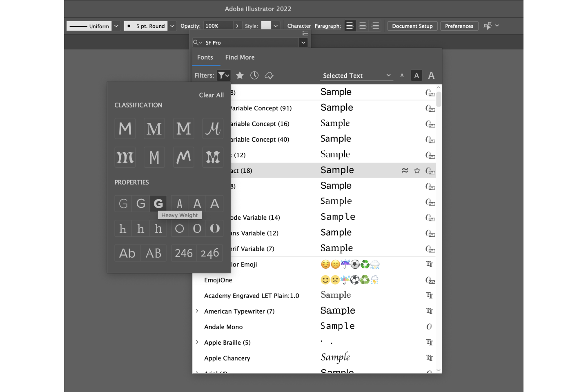This screenshot has width=588, height=392.
Task: Set small sample text size
Action: pos(402,76)
